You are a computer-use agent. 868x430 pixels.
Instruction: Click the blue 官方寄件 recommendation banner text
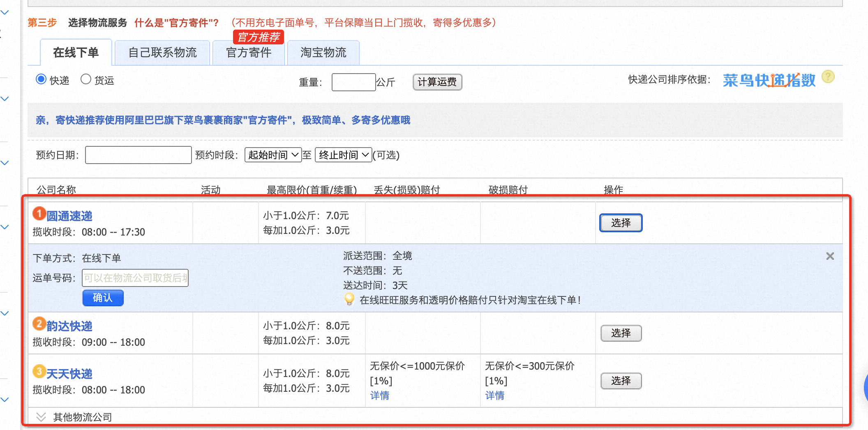[223, 120]
